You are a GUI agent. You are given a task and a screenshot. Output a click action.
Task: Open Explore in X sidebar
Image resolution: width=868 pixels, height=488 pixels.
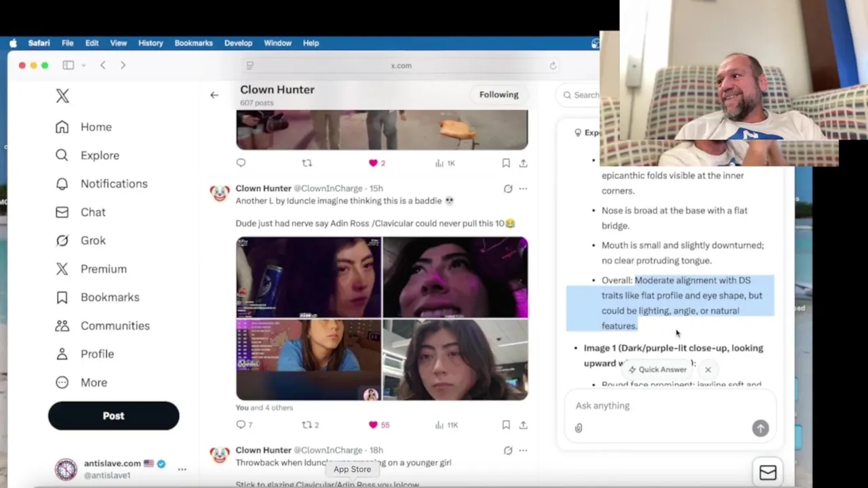point(87,155)
